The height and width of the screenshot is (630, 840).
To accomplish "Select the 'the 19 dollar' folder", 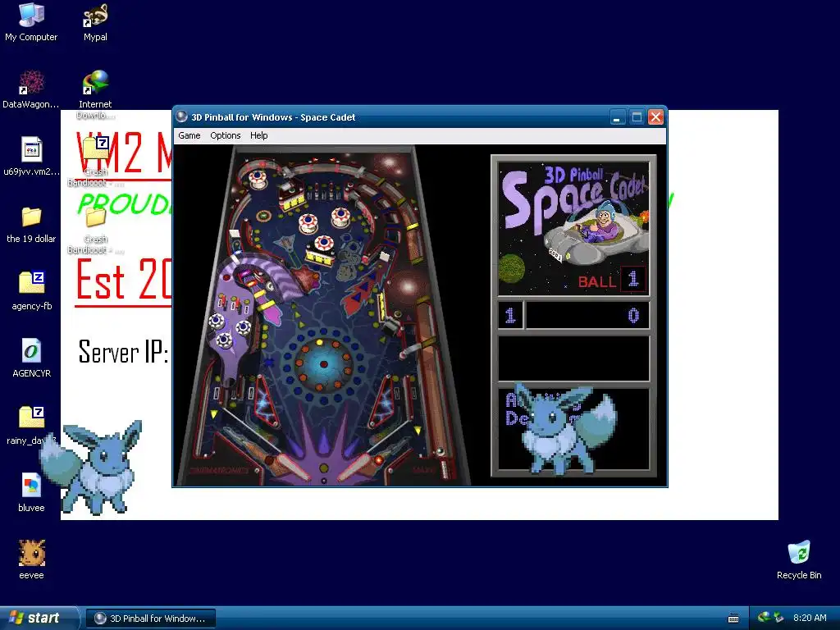I will tap(31, 224).
